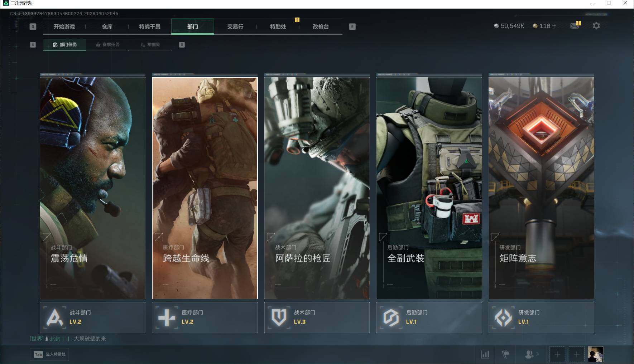The image size is (634, 364).
Task: Click the 三角洲行动 window title icon
Action: coord(6,3)
